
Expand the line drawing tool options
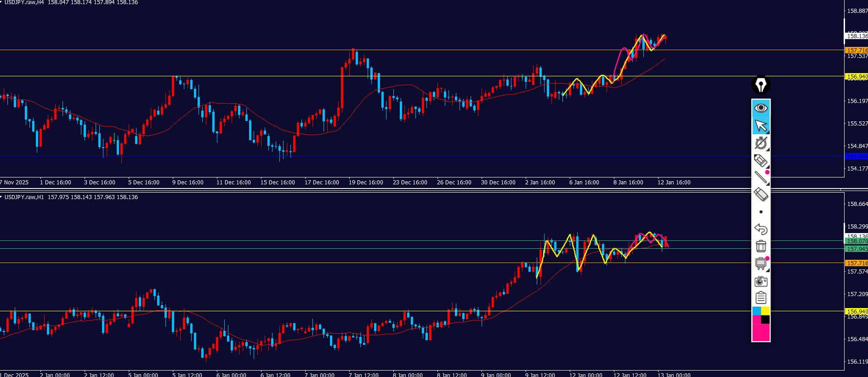pos(761,177)
